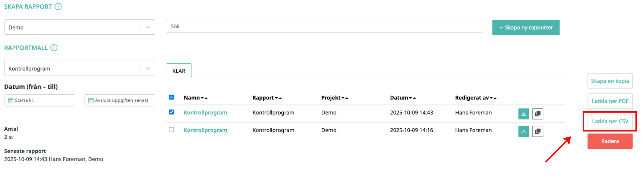Copy the 14:16 Kontrollprogram report
Viewport: 644px width, 180px height.
537,131
